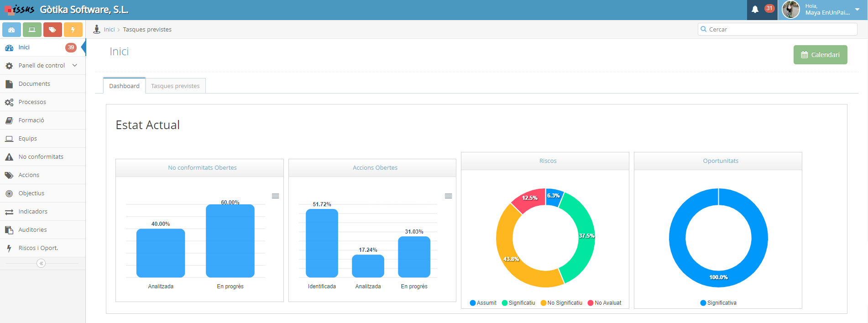Toggle the No Avaluat legend item
The width and height of the screenshot is (868, 323).
605,303
